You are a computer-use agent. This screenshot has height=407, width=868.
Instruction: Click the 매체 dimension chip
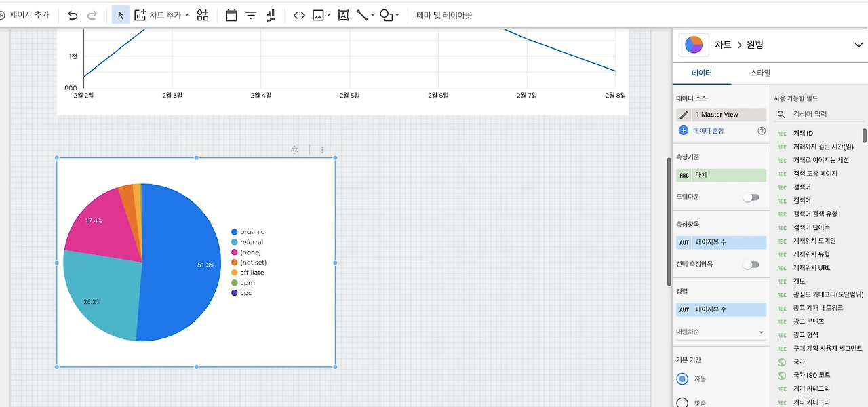click(x=721, y=175)
